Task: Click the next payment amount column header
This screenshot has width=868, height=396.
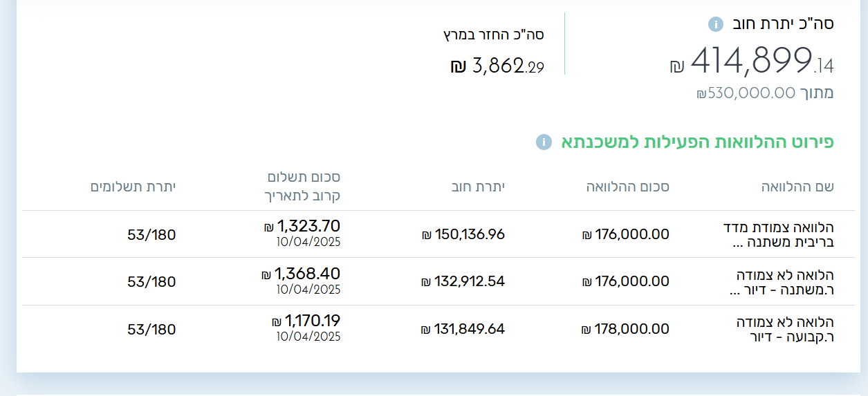Action: tap(303, 187)
